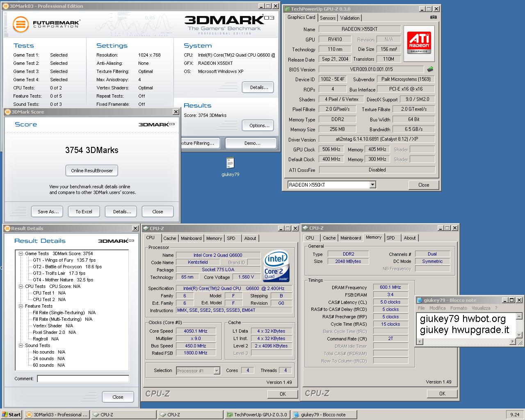525x420 pixels.
Task: Click the giukey79 Blocco note taskbar button
Action: pos(324,415)
